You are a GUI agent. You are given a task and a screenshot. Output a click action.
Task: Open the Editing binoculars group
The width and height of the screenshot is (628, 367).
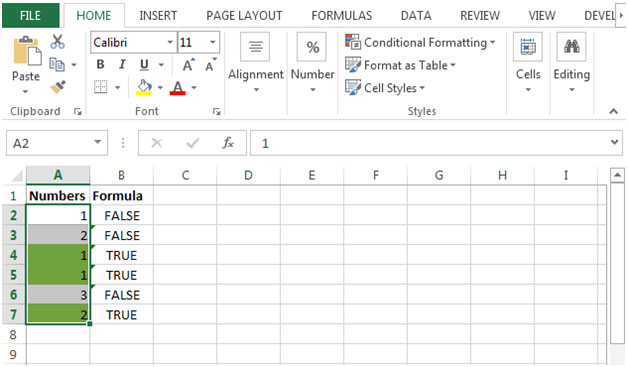pyautogui.click(x=572, y=63)
